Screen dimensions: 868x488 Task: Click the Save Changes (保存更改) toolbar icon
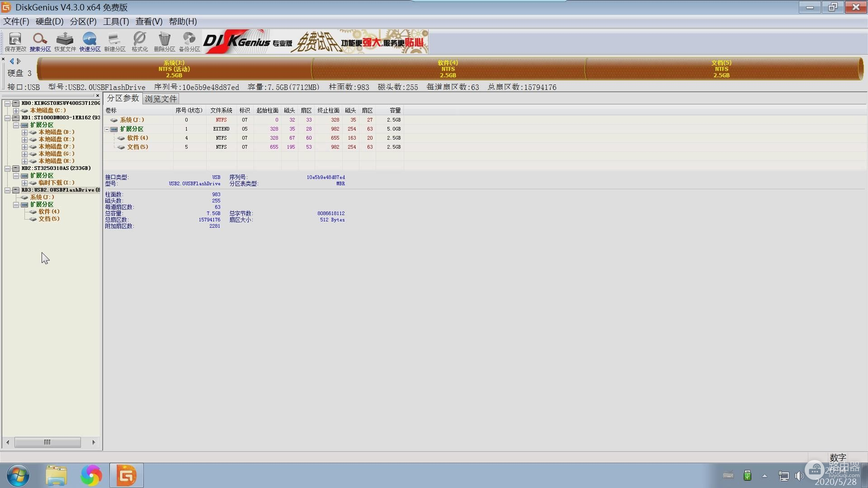click(15, 42)
